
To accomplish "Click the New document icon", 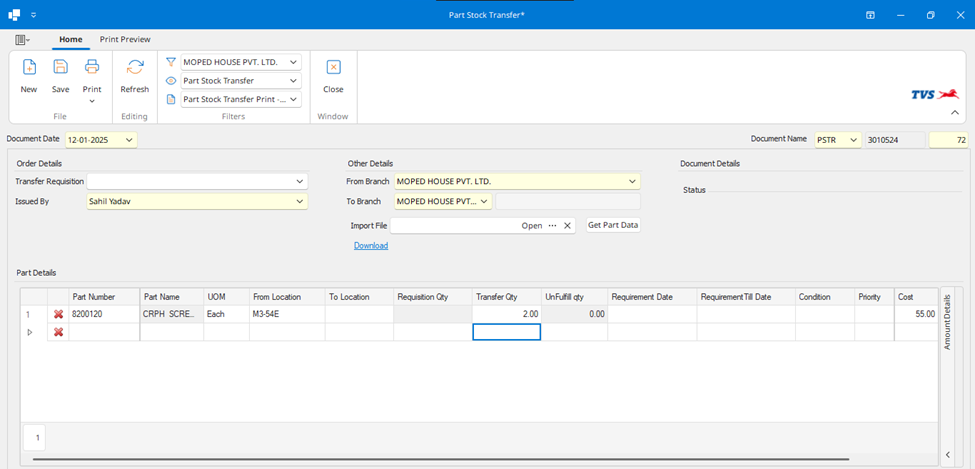I will 29,68.
